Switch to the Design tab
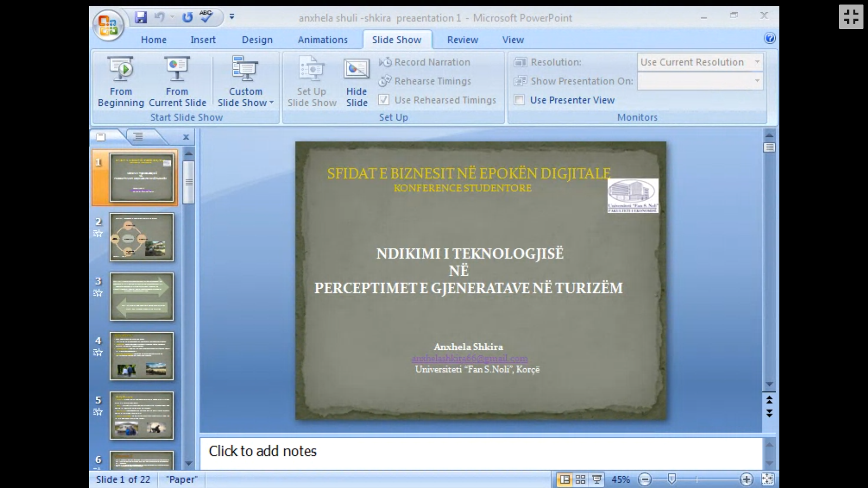The height and width of the screenshot is (488, 868). [257, 40]
